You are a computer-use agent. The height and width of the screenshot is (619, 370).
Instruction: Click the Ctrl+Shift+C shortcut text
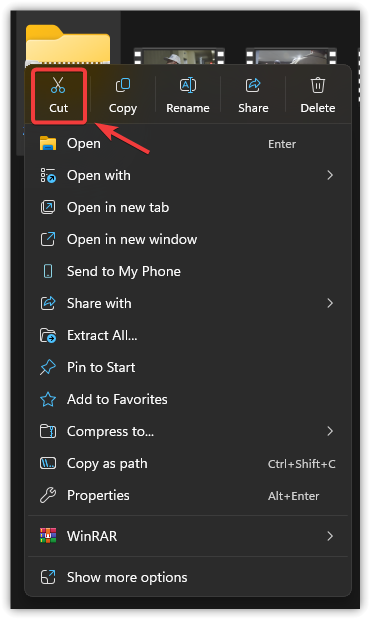click(x=302, y=464)
